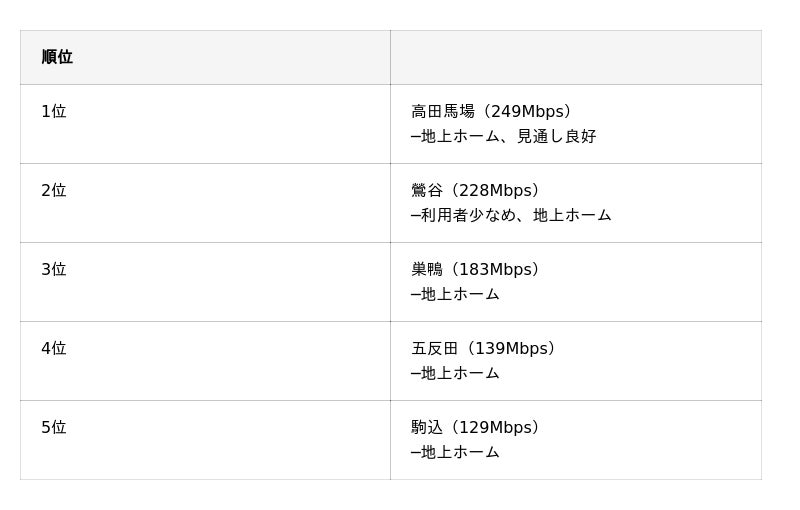Click 地上ホーム note under 駒込
The width and height of the screenshot is (800, 510).
pyautogui.click(x=460, y=453)
